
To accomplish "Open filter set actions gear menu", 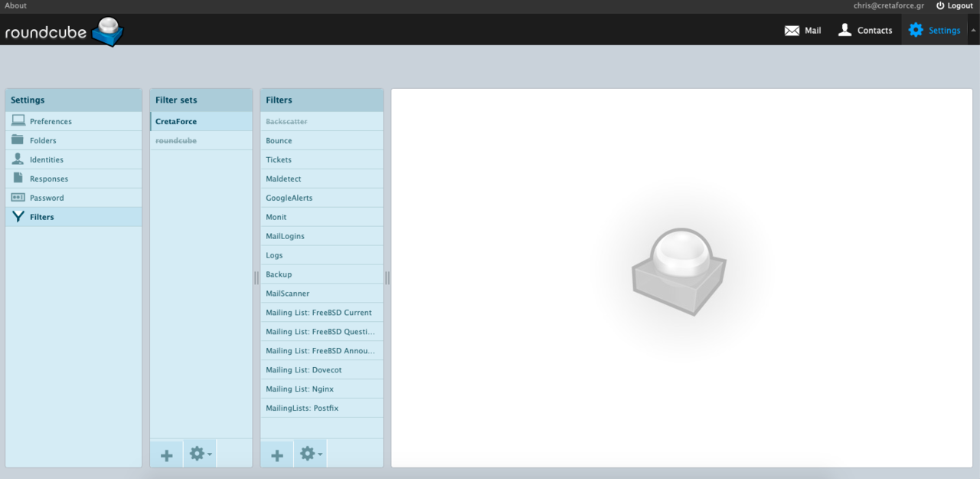I will 201,454.
